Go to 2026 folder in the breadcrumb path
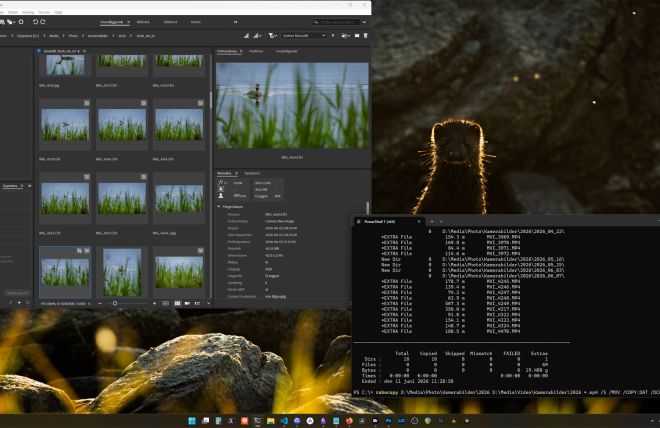This screenshot has height=428, width=660. click(x=122, y=36)
